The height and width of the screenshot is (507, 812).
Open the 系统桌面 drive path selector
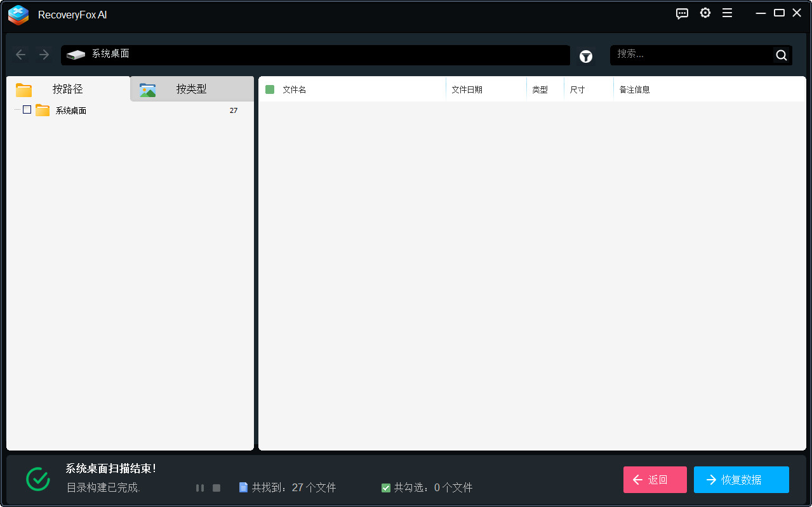coord(316,55)
